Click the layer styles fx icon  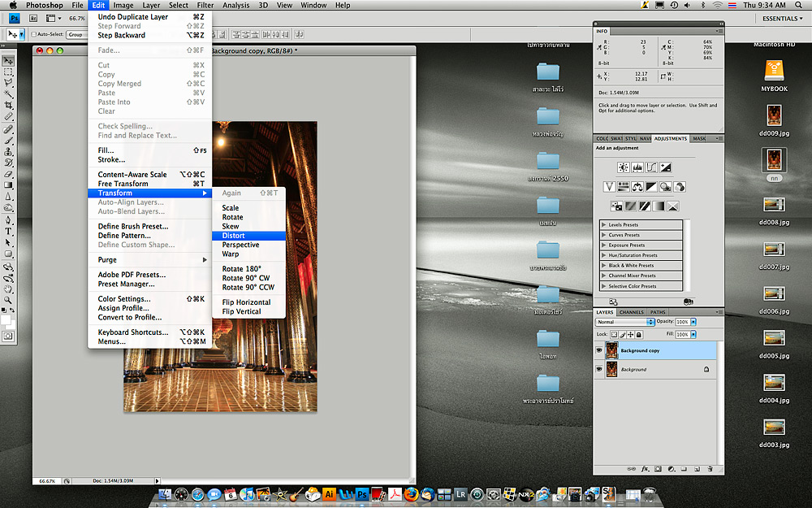pyautogui.click(x=646, y=469)
